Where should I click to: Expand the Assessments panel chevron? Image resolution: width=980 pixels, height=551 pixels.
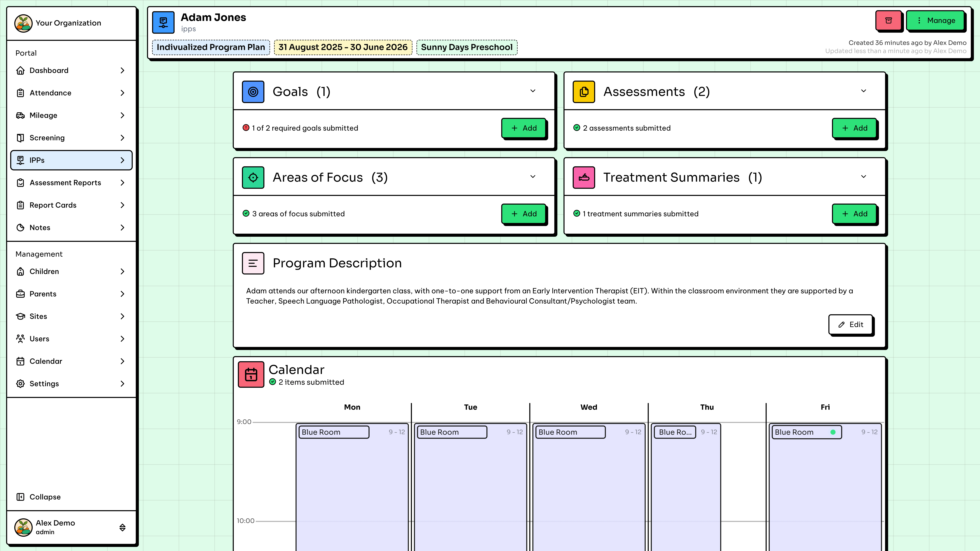pyautogui.click(x=864, y=91)
